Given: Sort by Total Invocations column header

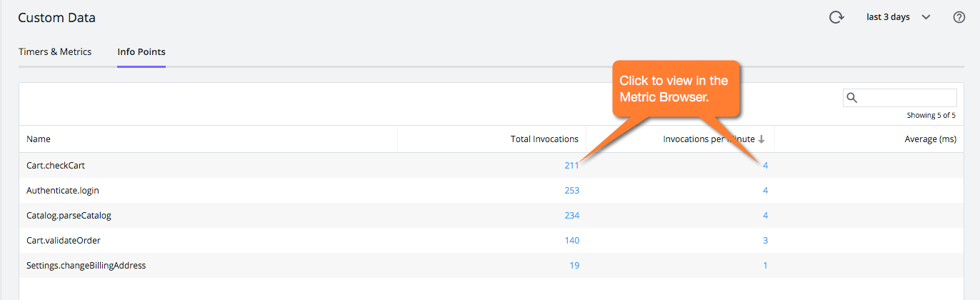Looking at the screenshot, I should click(545, 139).
